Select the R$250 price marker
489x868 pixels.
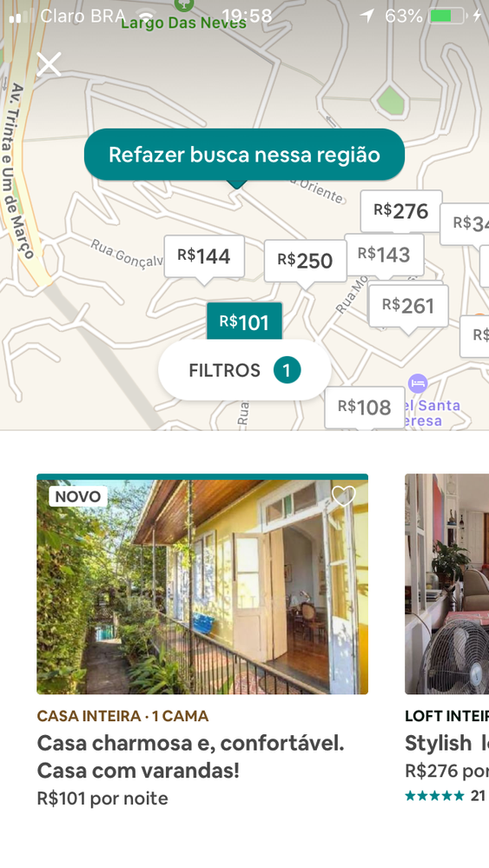tap(305, 261)
